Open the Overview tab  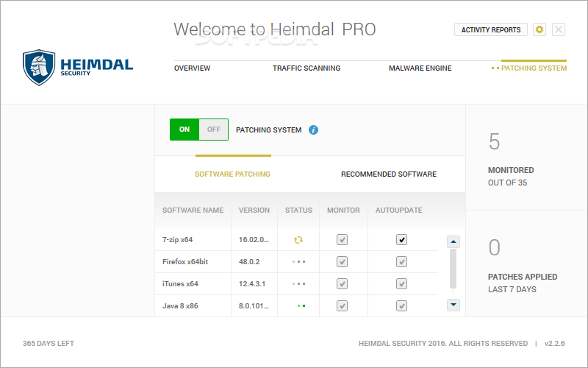click(x=192, y=68)
